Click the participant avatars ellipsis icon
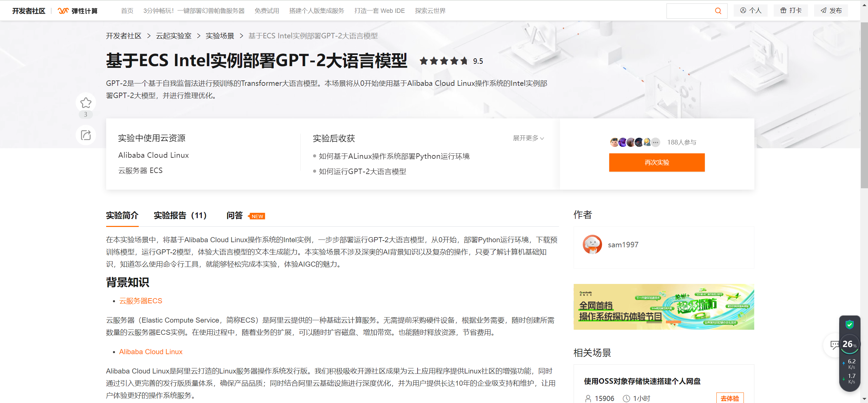Screen dimensions: 868x403 [656, 142]
